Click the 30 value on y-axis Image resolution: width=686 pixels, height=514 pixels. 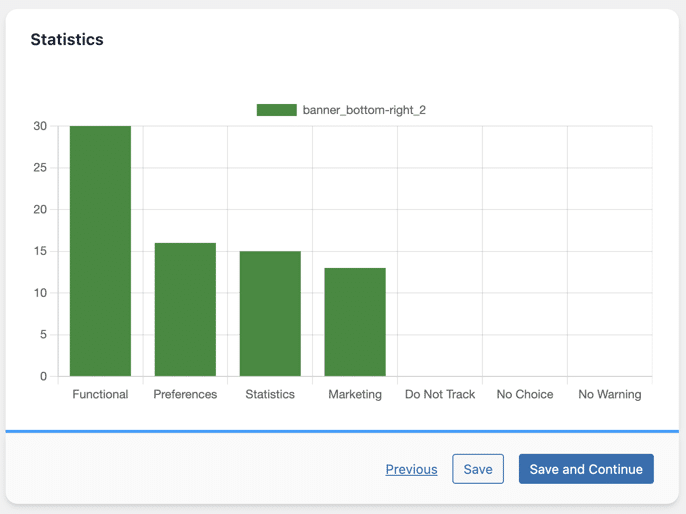tap(40, 126)
